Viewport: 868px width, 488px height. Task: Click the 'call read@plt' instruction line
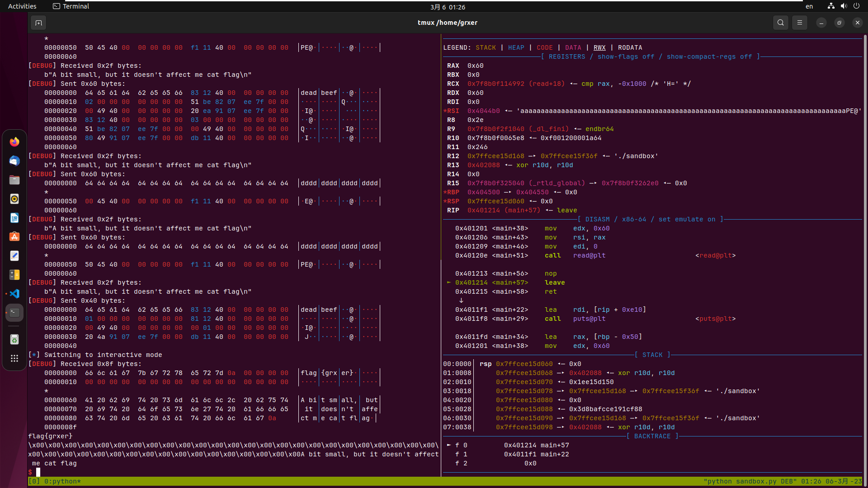595,255
